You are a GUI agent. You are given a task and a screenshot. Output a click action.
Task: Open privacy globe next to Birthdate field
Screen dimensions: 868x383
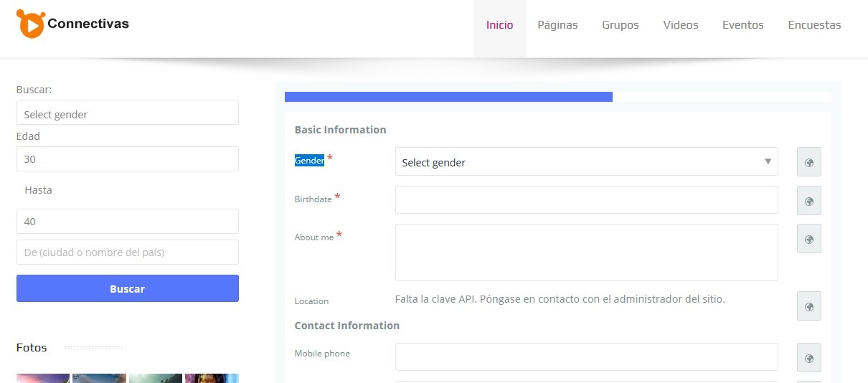[809, 201]
